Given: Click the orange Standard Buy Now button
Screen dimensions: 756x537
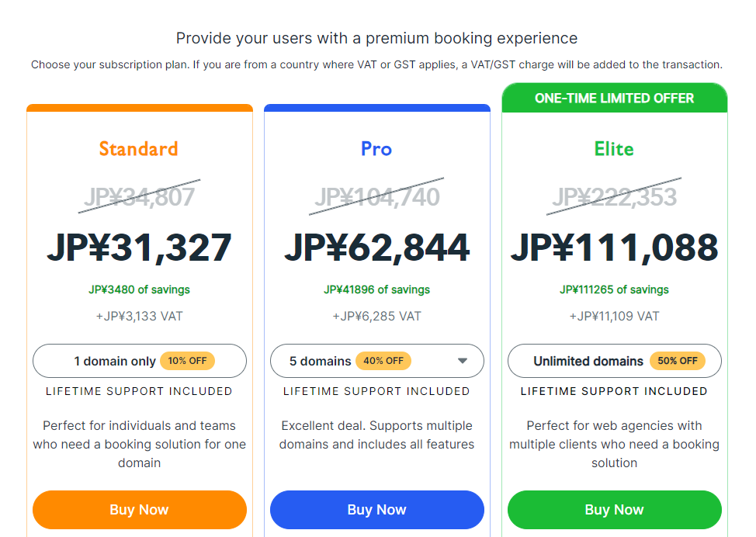Looking at the screenshot, I should click(139, 510).
